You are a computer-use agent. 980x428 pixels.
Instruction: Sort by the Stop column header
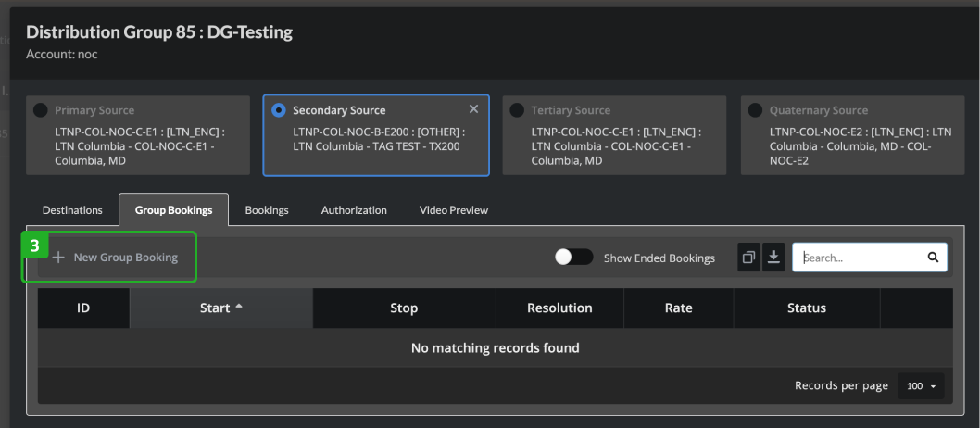pyautogui.click(x=404, y=308)
